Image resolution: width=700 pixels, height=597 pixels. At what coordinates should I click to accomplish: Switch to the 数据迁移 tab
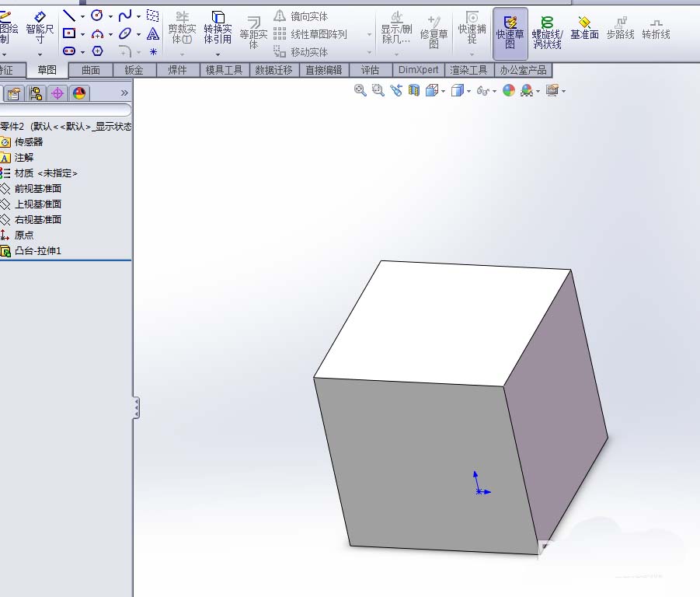coord(273,70)
